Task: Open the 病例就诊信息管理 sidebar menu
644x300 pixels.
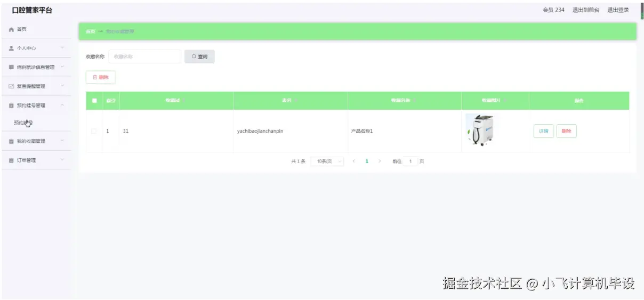Action: click(36, 67)
